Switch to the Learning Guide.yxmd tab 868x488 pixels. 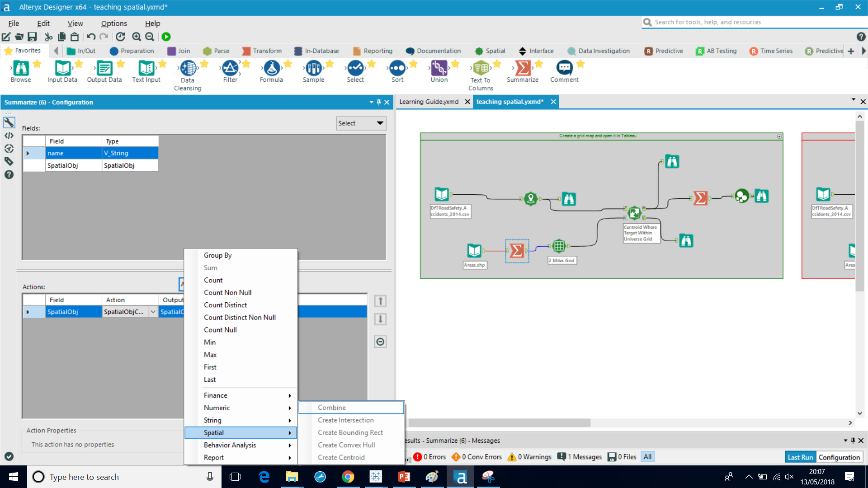pyautogui.click(x=429, y=102)
